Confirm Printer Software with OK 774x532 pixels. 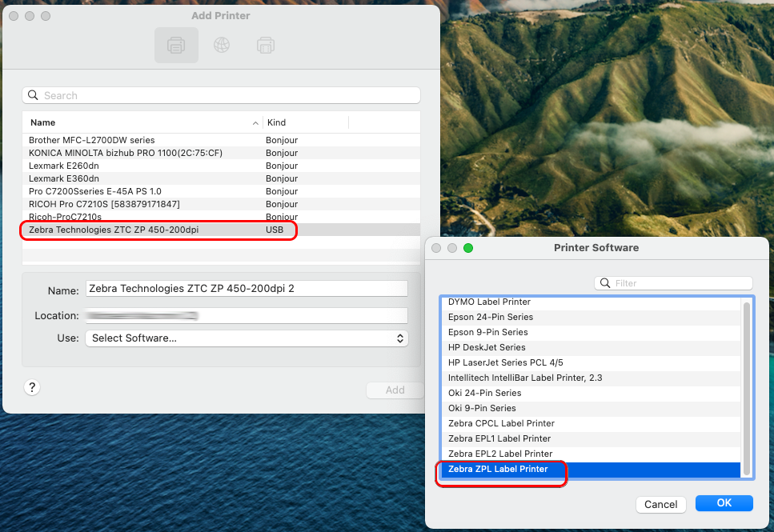click(724, 503)
